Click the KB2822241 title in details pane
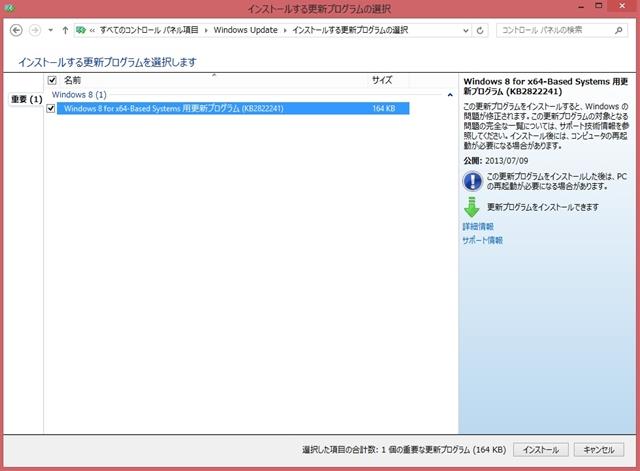Screen dimensions: 640x471 click(545, 87)
